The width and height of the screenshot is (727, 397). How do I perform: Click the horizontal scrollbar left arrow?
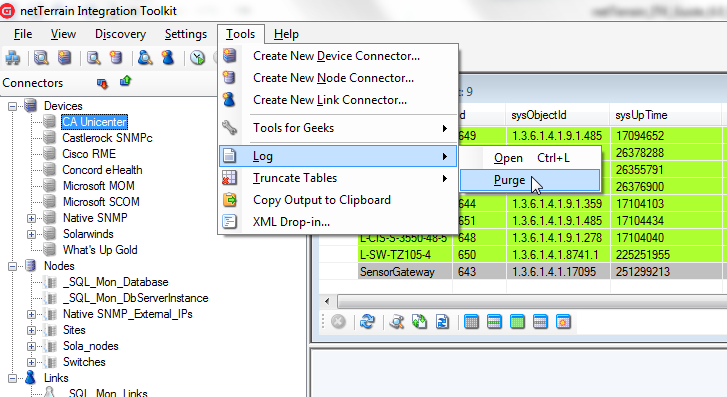(327, 301)
